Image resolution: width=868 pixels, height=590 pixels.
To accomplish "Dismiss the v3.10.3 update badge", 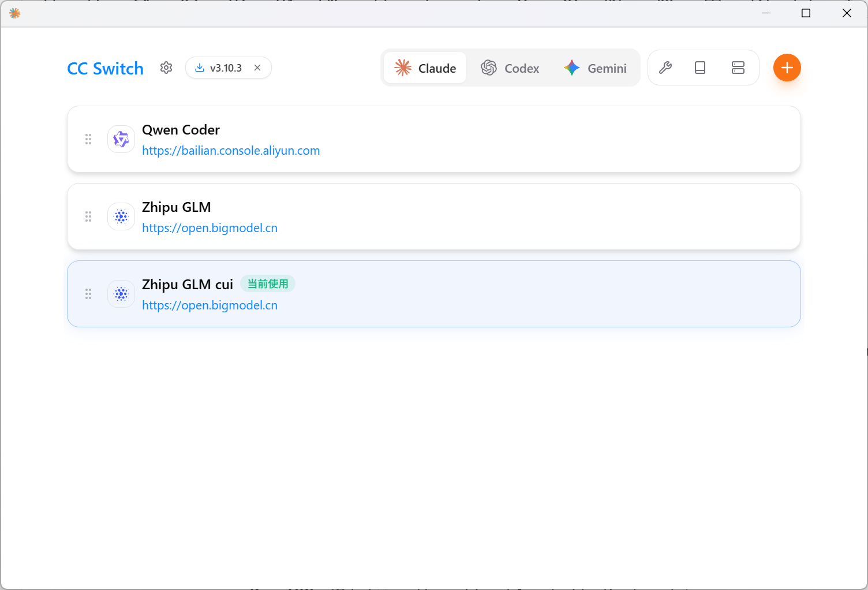I will point(257,68).
